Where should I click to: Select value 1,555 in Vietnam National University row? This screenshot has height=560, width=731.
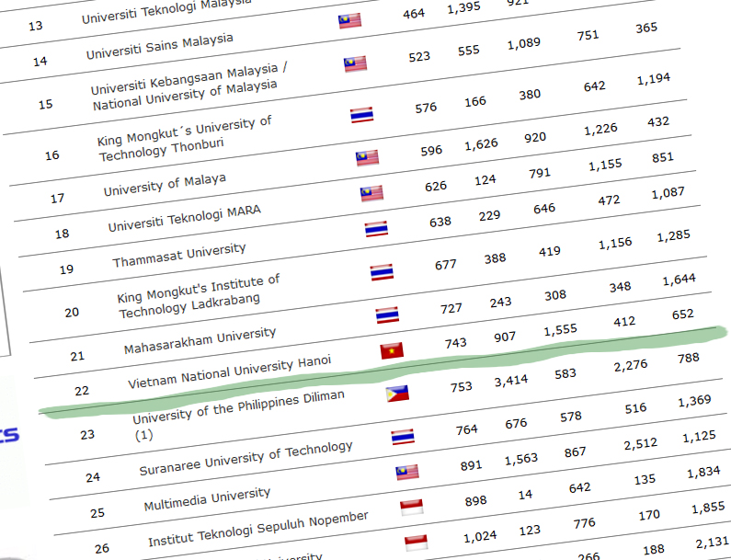(x=560, y=330)
